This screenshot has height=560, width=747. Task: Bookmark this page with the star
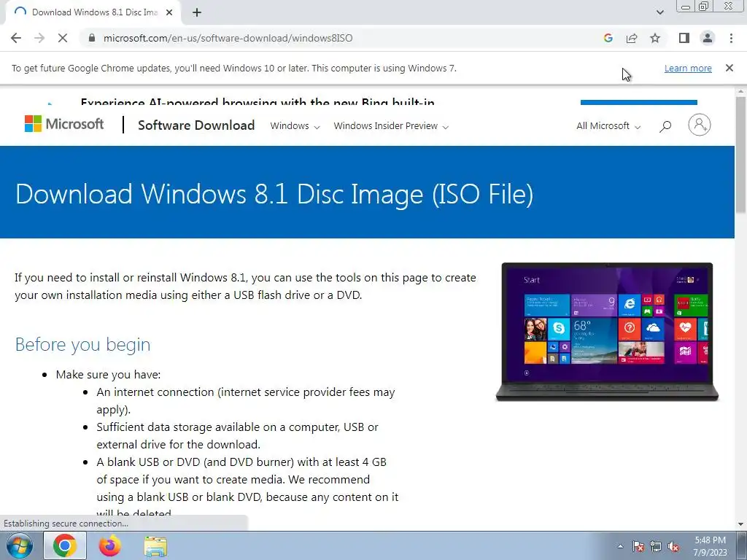coord(655,38)
